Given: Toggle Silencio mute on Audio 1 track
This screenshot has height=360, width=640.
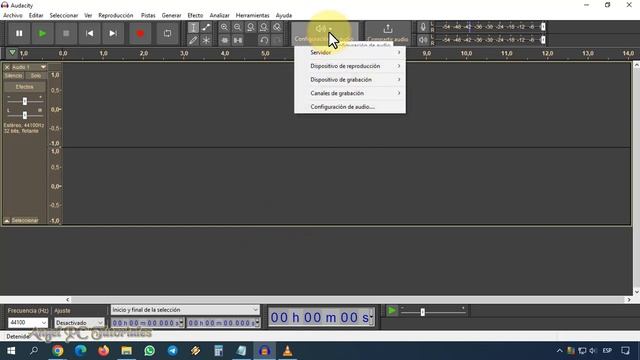Looking at the screenshot, I should (14, 76).
